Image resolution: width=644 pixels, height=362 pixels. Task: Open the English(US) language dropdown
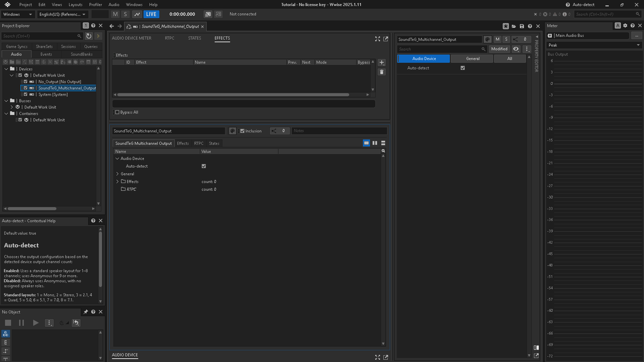pyautogui.click(x=63, y=14)
